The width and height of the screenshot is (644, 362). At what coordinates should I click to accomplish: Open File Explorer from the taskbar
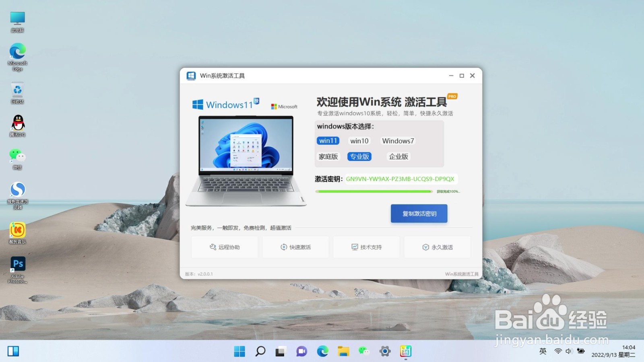[x=343, y=351]
